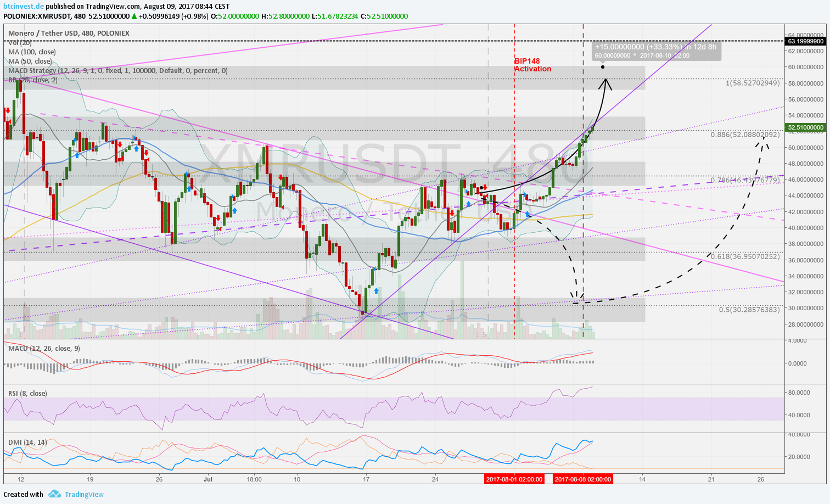The width and height of the screenshot is (830, 504).
Task: Select the 0.618(36.95070252) Fibonacci level label
Action: pyautogui.click(x=745, y=256)
